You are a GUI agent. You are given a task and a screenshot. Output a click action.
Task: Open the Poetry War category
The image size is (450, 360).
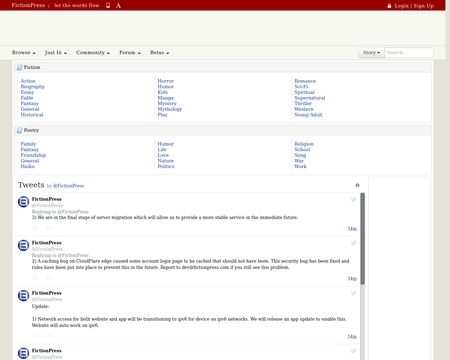[299, 161]
